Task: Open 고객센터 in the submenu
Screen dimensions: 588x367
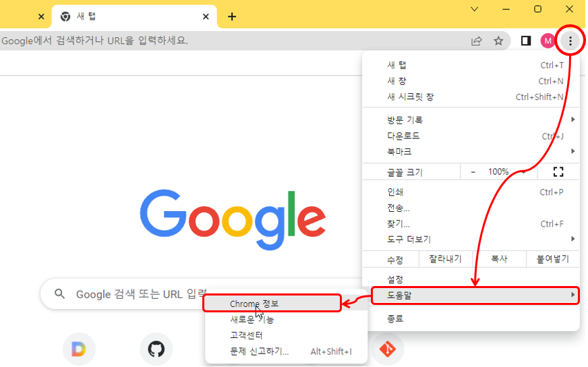Action: point(287,335)
